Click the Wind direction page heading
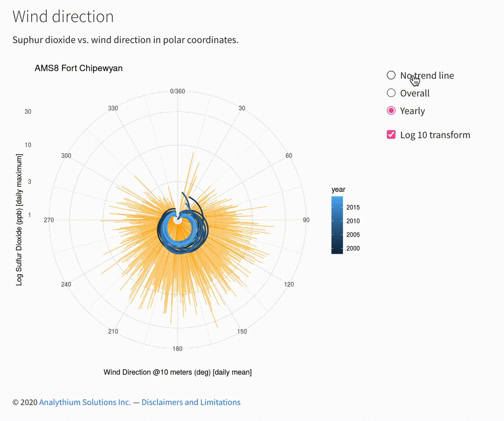This screenshot has height=421, width=504. click(x=63, y=17)
